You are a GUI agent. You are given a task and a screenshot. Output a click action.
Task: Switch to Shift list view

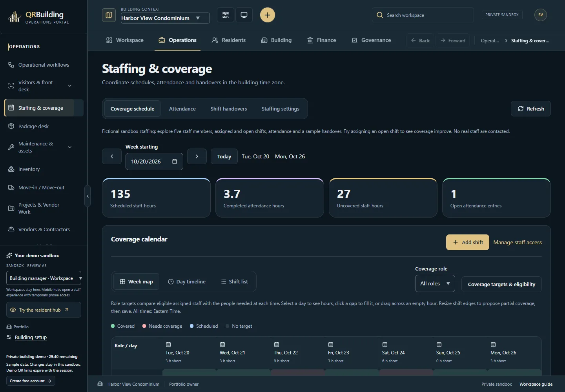tap(234, 281)
